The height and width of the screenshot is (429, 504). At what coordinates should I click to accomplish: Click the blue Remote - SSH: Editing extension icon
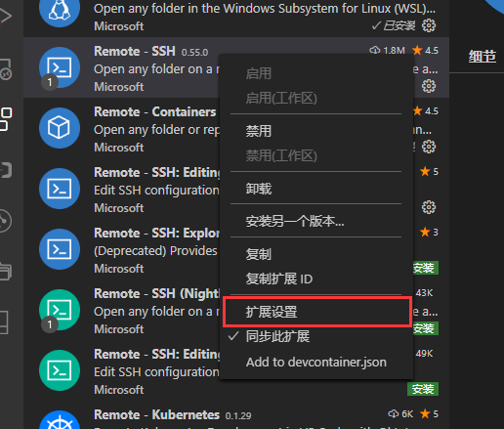tap(60, 189)
